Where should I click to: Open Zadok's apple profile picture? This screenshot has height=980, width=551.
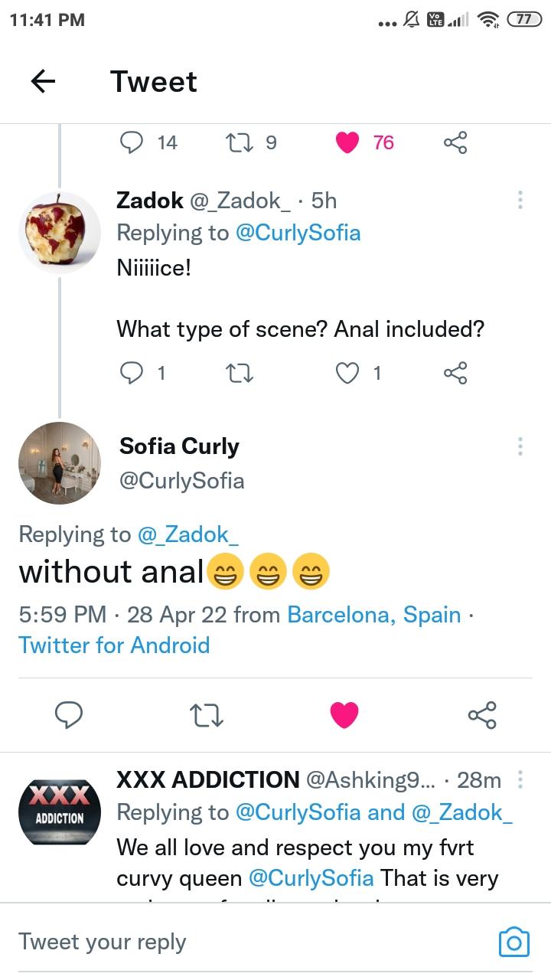[59, 232]
